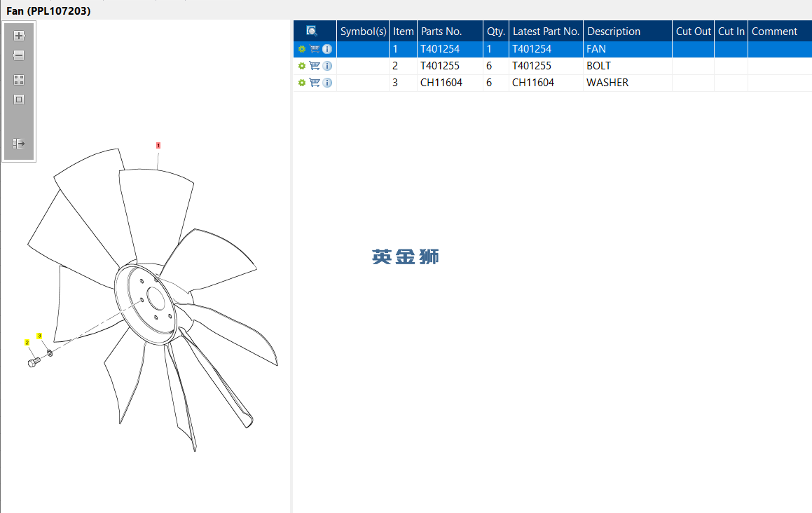Click the search icon in table header
Image resolution: width=812 pixels, height=513 pixels.
(312, 31)
